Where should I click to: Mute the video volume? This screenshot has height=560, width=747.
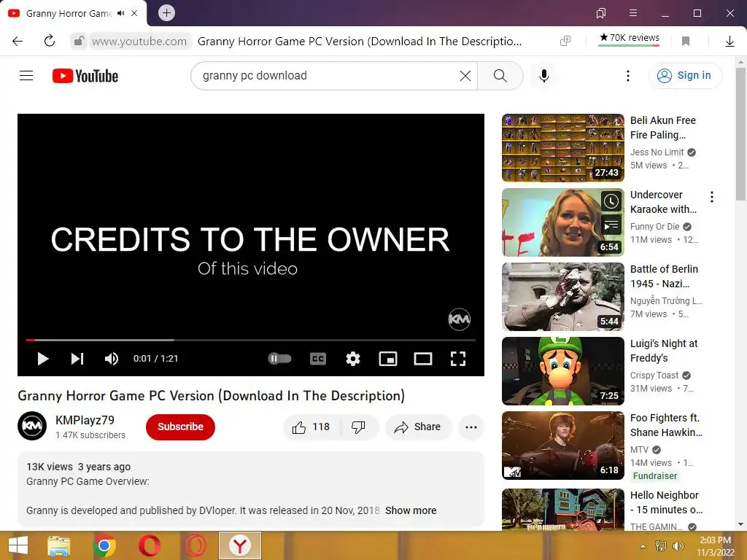pos(112,359)
